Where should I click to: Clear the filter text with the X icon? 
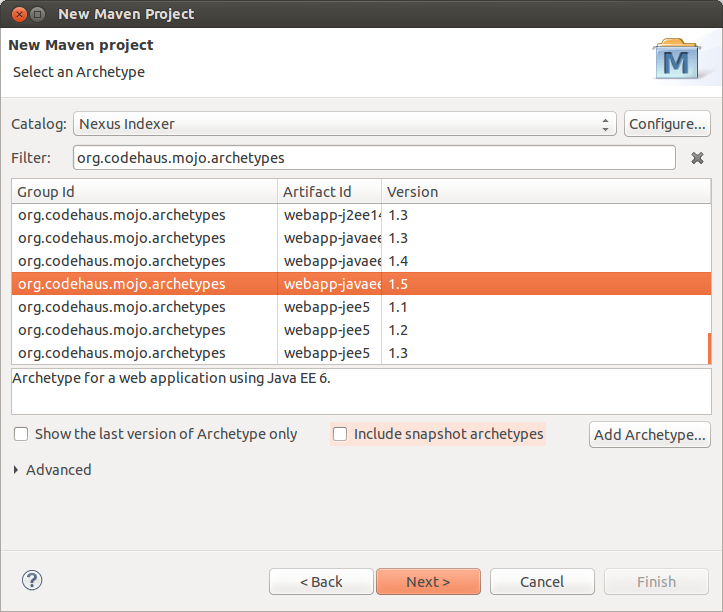(x=697, y=158)
